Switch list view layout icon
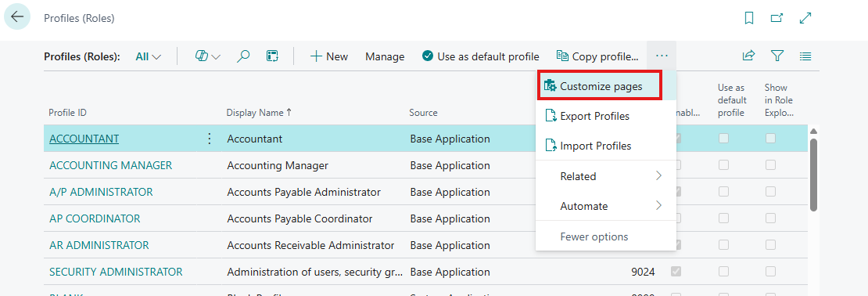 [805, 56]
